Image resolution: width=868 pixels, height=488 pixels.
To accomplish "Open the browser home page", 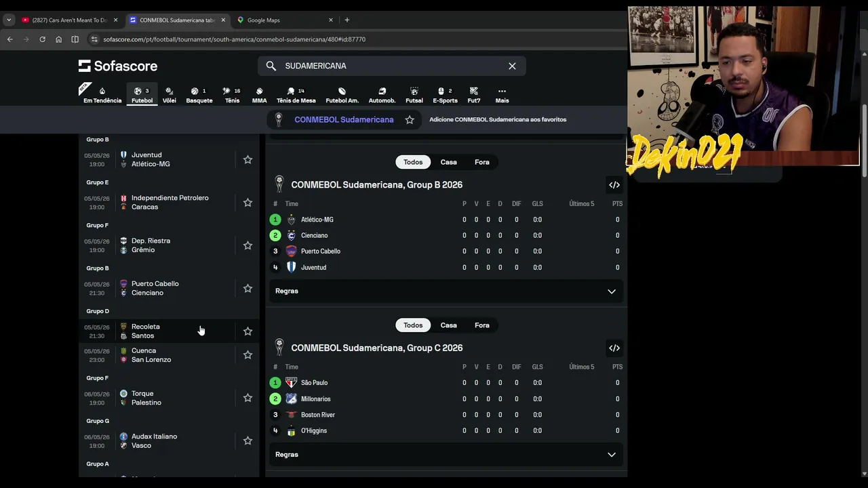I will click(x=58, y=39).
